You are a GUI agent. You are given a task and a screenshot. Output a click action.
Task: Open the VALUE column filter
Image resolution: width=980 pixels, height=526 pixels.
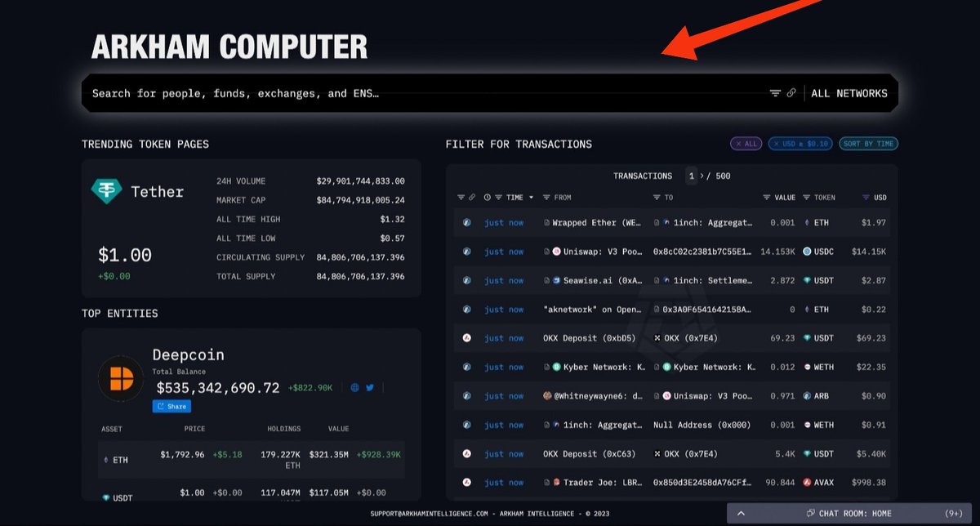coord(767,198)
